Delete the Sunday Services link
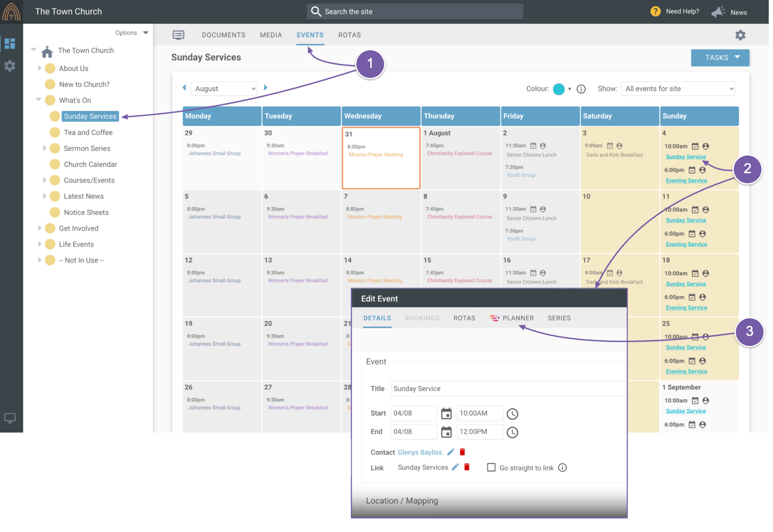Screen dimensions: 773x532 point(467,467)
